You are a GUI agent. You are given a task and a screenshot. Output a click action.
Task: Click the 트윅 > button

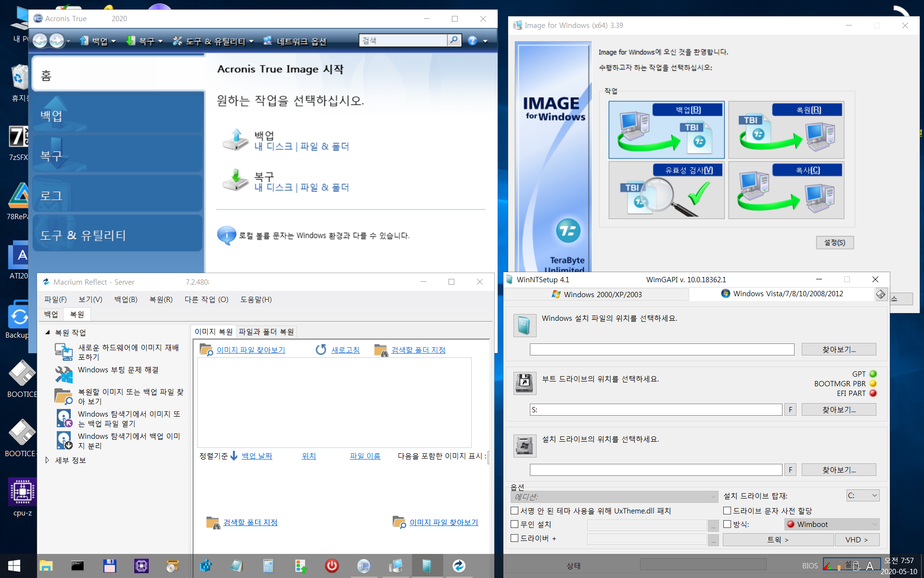778,539
